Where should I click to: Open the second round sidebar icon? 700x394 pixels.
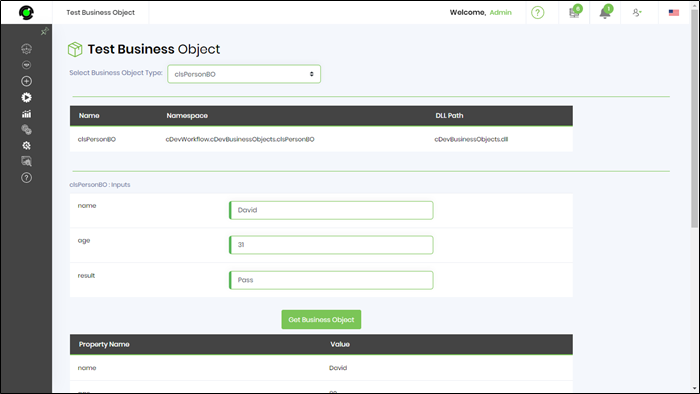point(26,65)
